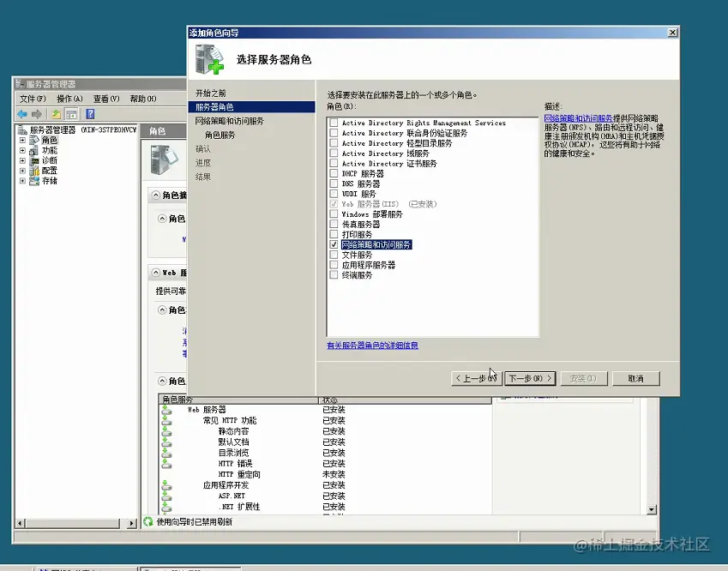Click the 角色服务 column header

click(238, 400)
